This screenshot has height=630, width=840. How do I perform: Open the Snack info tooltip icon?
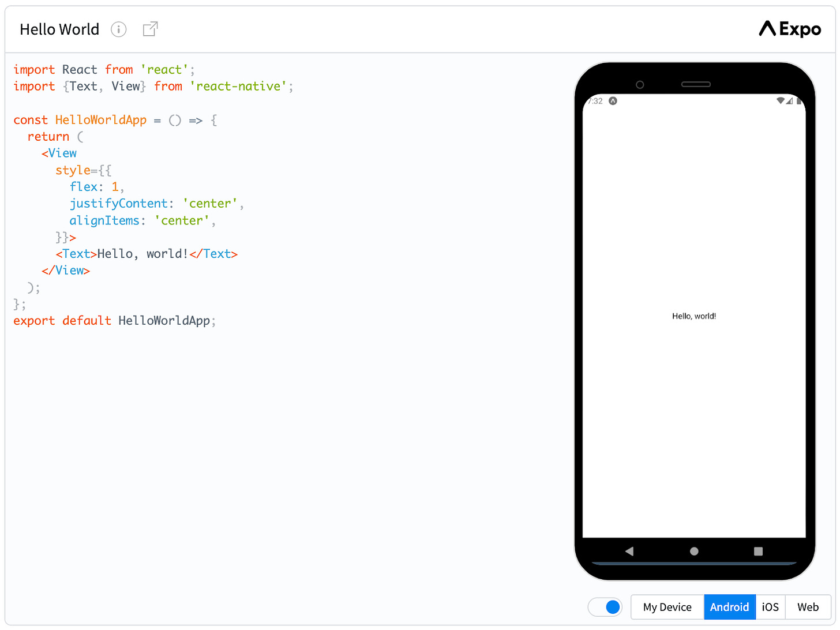point(118,29)
